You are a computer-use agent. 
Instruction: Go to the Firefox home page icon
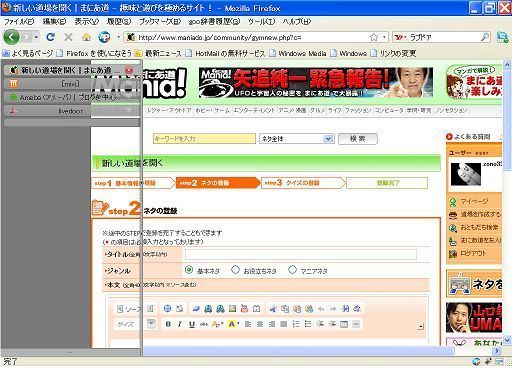[87, 37]
